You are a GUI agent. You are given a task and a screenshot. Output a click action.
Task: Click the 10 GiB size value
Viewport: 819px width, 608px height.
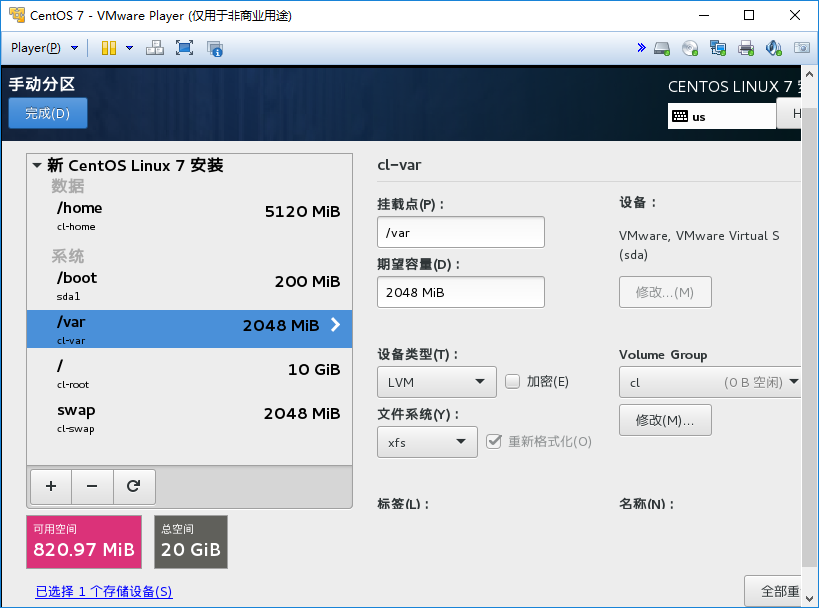pyautogui.click(x=314, y=370)
